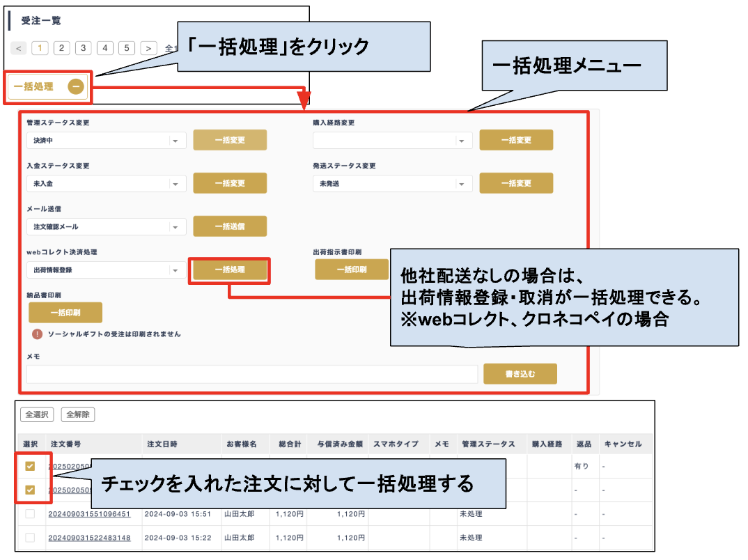Go to next page with > arrow
Viewport: 748px width, 560px height.
[148, 48]
